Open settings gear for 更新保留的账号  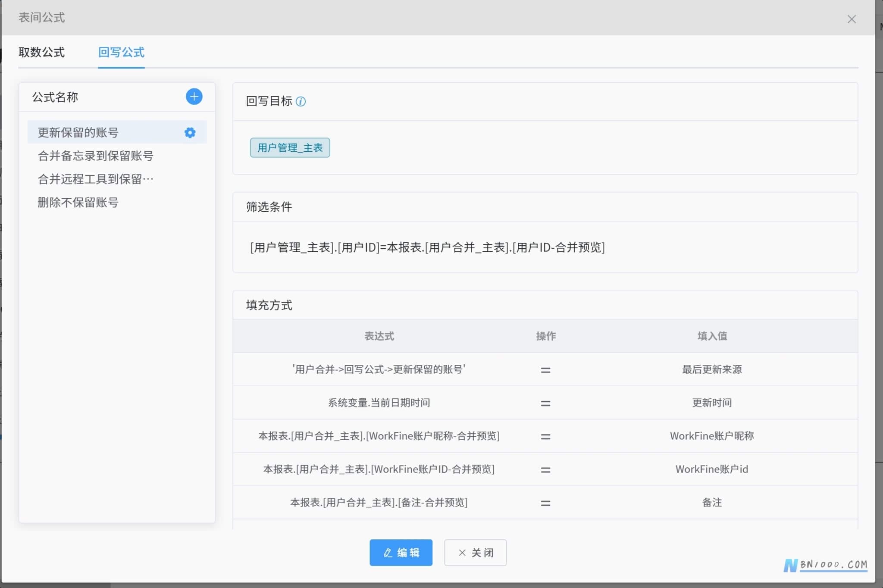190,132
